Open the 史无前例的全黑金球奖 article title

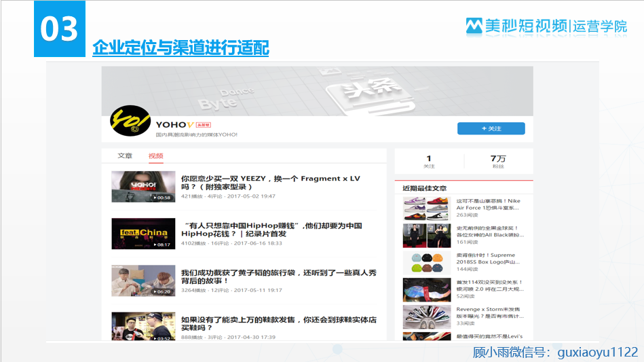[x=490, y=232]
